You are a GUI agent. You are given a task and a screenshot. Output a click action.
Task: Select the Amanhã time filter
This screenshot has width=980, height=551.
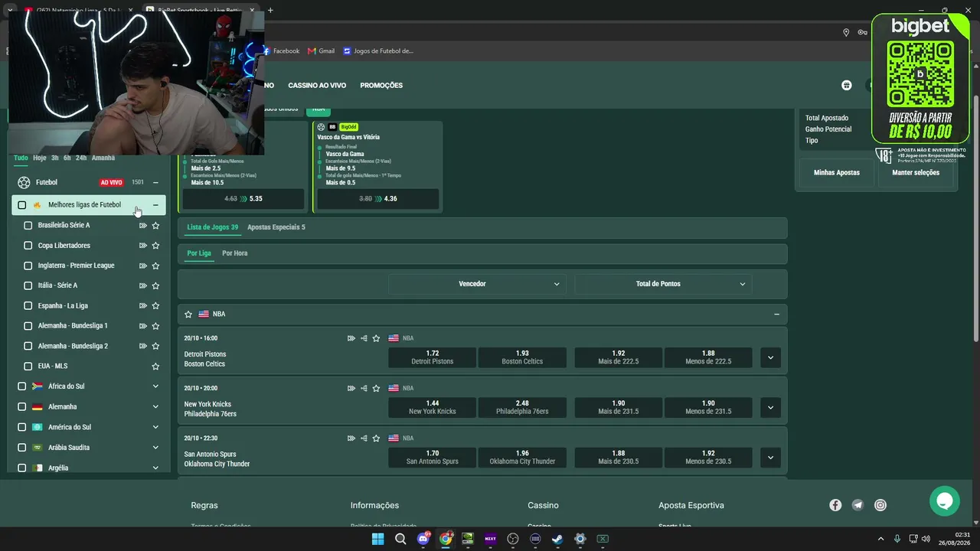pyautogui.click(x=103, y=158)
